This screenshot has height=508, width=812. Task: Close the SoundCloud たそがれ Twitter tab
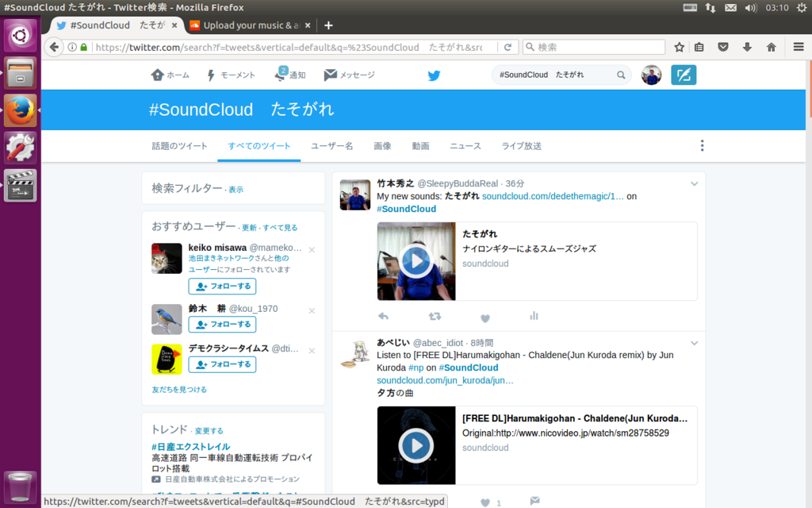(x=174, y=25)
